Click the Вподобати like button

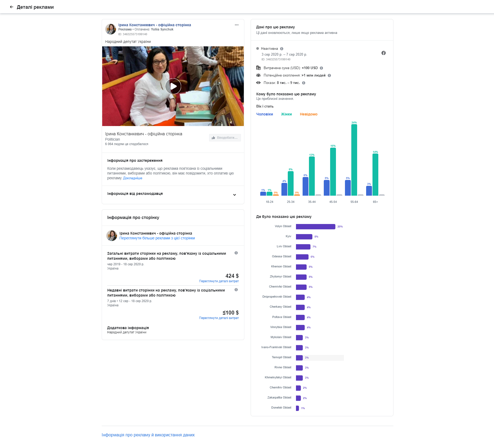[x=225, y=138]
